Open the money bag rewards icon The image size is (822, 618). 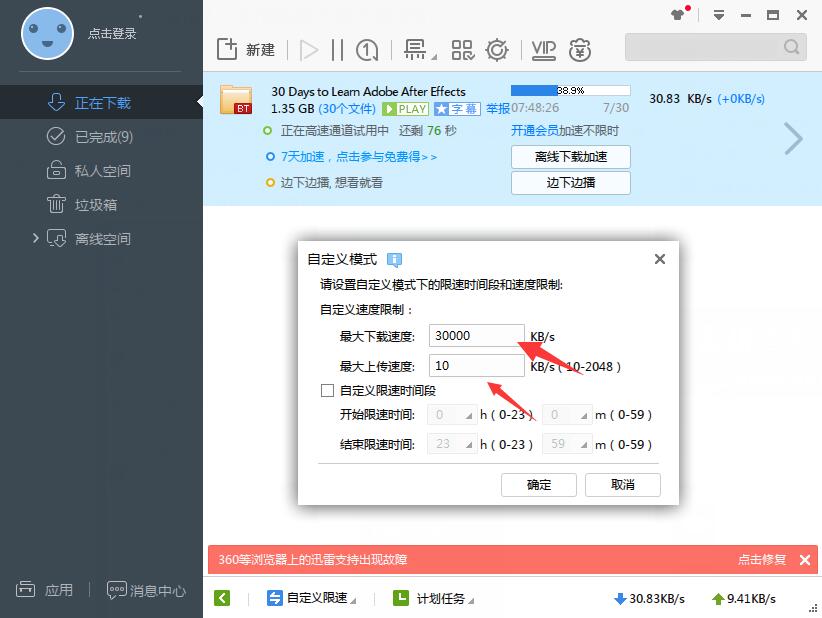tap(580, 50)
